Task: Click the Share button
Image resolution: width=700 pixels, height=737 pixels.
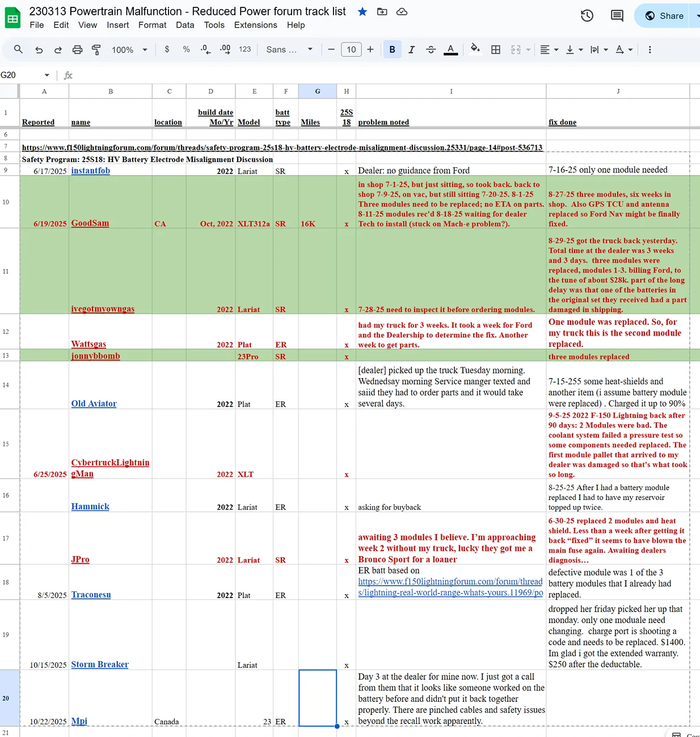Action: (x=664, y=16)
